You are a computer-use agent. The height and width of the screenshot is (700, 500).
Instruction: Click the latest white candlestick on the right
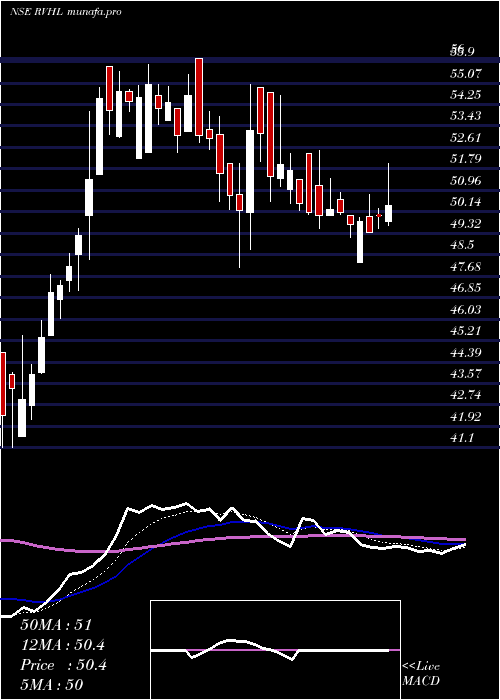tap(388, 213)
